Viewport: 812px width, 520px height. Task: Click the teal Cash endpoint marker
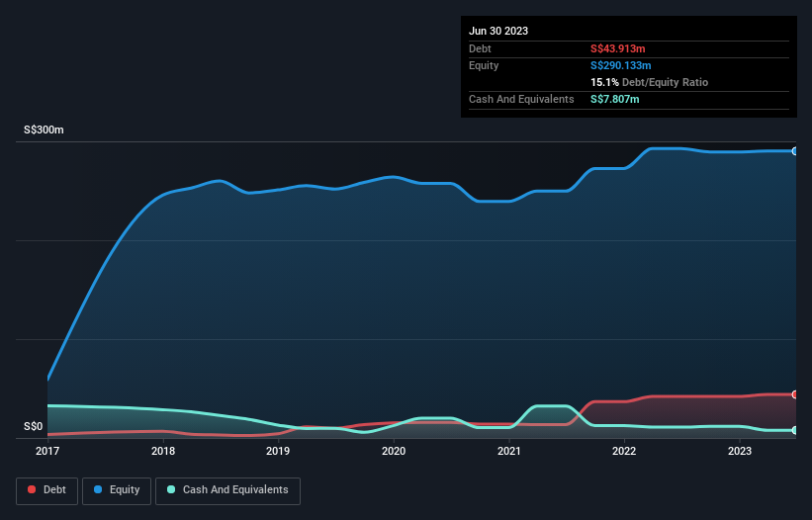(x=795, y=430)
